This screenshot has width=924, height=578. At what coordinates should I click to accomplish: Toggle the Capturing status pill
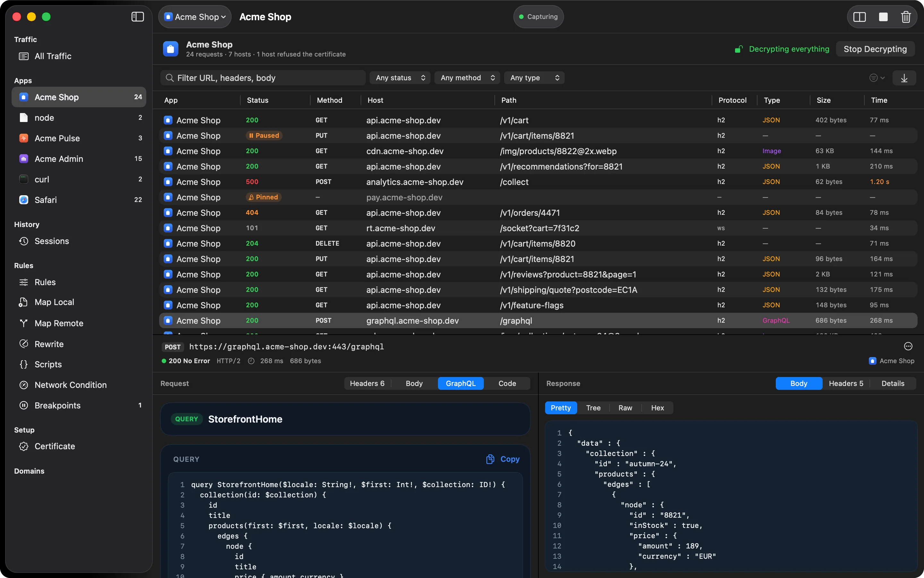point(538,17)
